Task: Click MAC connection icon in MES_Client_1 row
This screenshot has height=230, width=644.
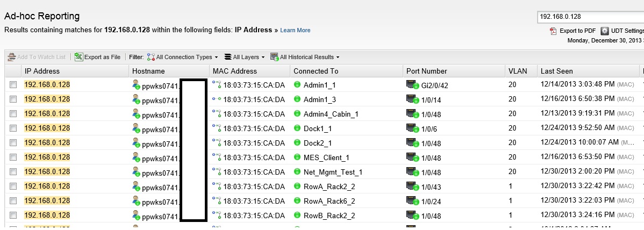Action: coord(217,157)
